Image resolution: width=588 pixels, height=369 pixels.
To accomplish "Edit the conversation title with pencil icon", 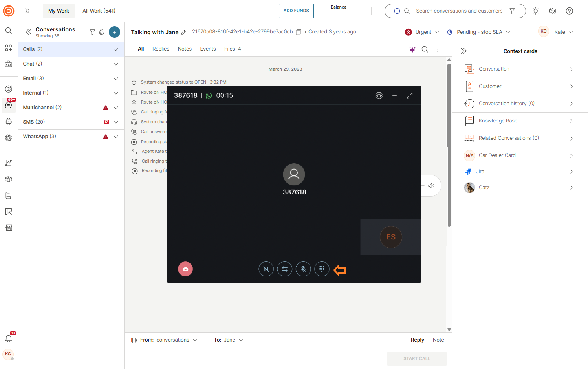I will pyautogui.click(x=183, y=33).
